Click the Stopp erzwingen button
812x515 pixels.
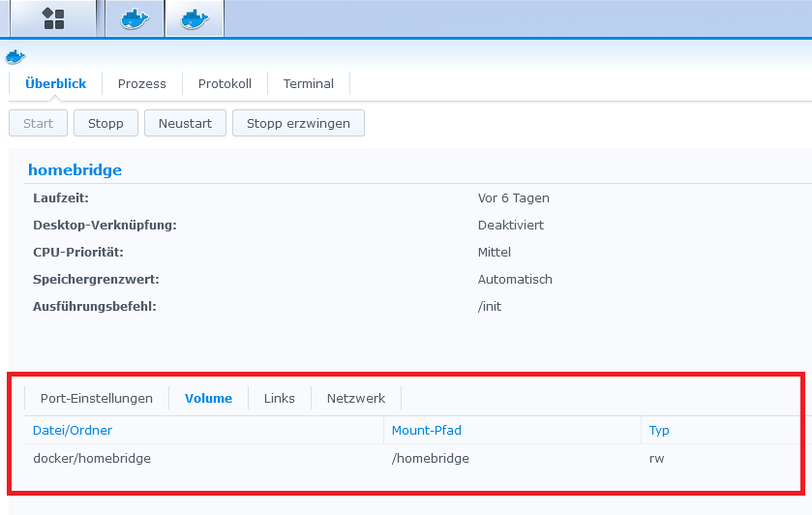pyautogui.click(x=298, y=123)
